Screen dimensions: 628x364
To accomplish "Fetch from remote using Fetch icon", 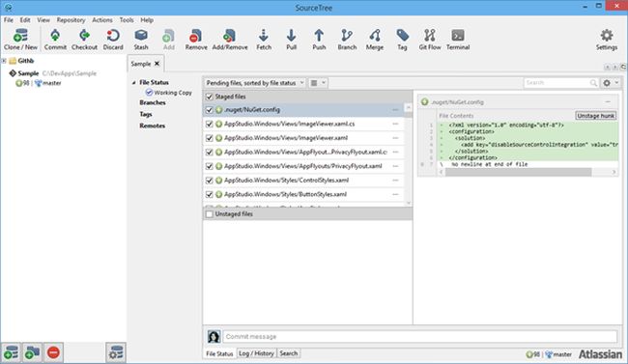I will 264,40.
